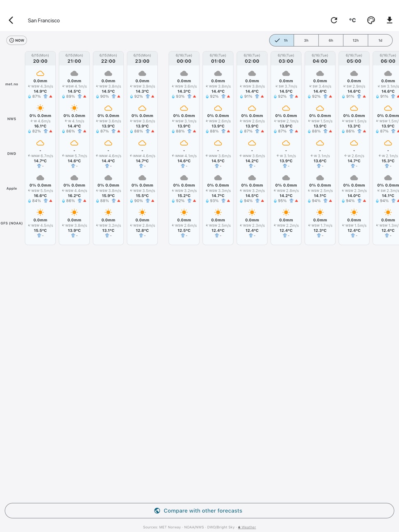Select the 1h interval
Viewport: 399px width, 532px height.
pos(282,40)
